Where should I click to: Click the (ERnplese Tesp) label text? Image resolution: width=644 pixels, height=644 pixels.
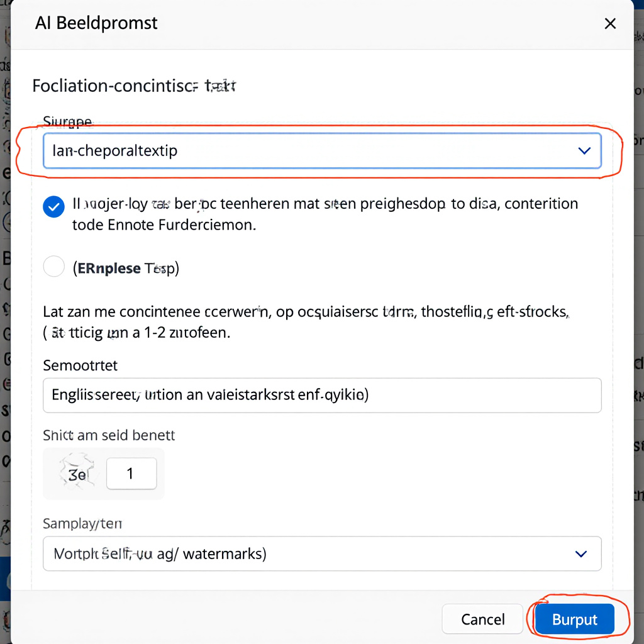(x=126, y=268)
